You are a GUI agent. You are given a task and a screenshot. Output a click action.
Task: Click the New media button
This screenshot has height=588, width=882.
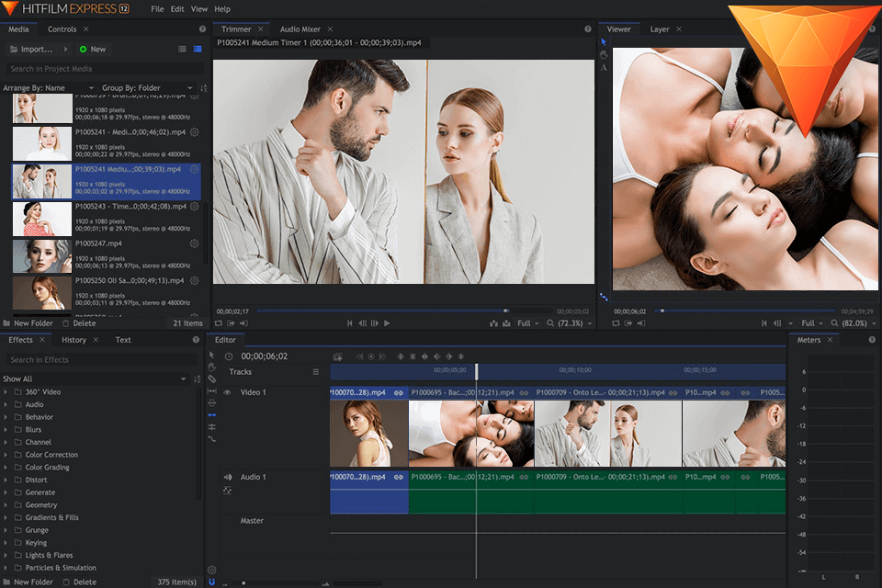[x=93, y=50]
